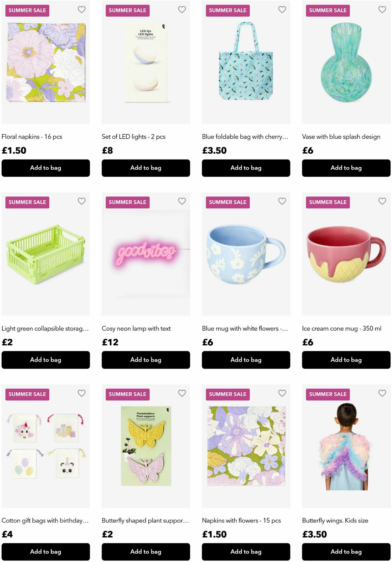The width and height of the screenshot is (392, 562).
Task: Open Ice cream cone mug product title
Action: click(x=342, y=329)
